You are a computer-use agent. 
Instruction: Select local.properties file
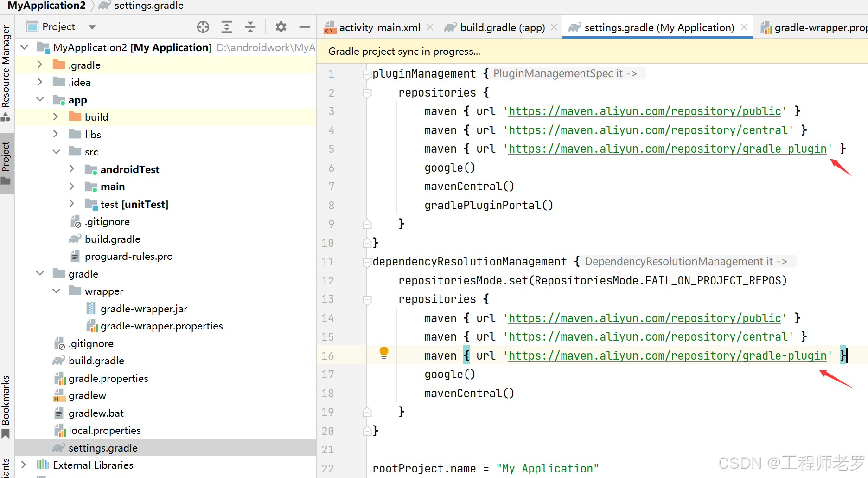point(105,430)
